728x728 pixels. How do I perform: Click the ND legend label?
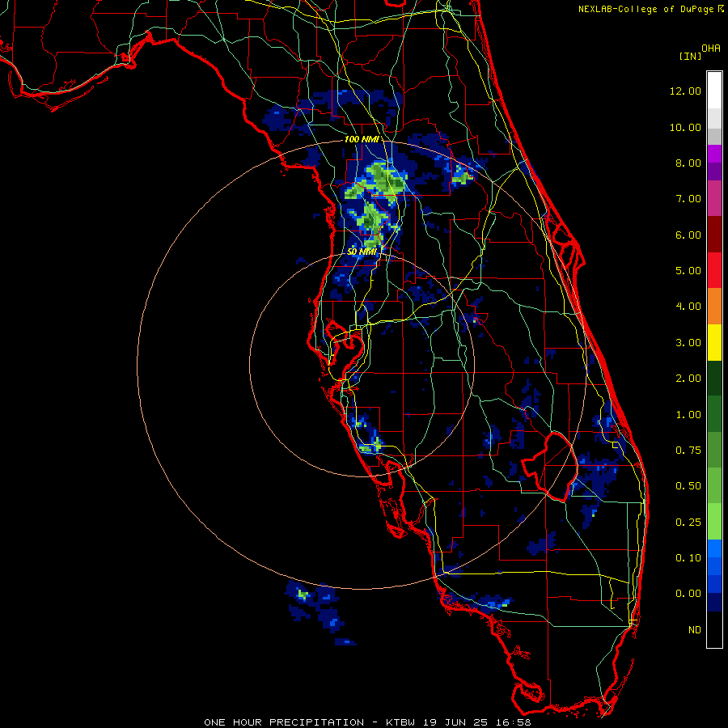pyautogui.click(x=695, y=630)
